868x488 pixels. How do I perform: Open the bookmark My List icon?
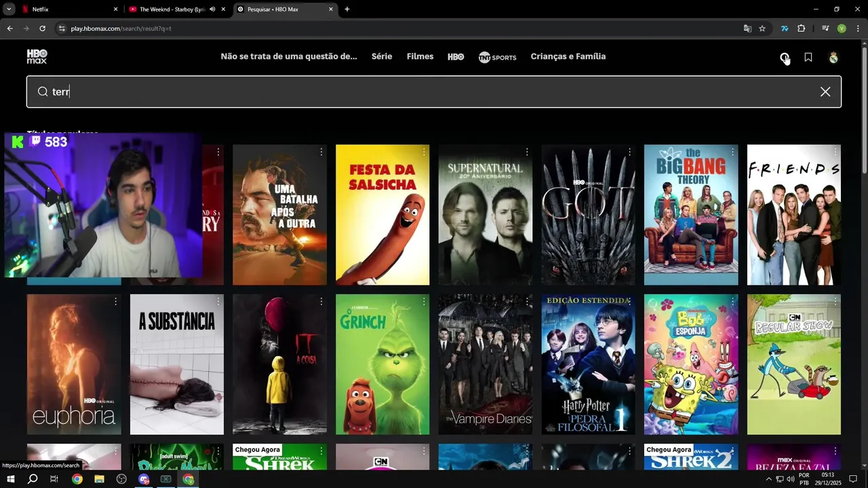point(808,58)
